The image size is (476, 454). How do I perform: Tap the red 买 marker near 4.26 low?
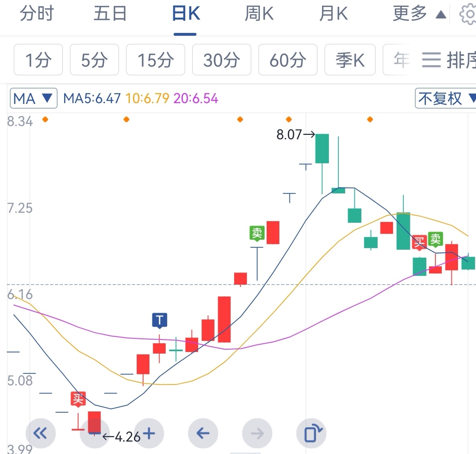click(x=78, y=399)
